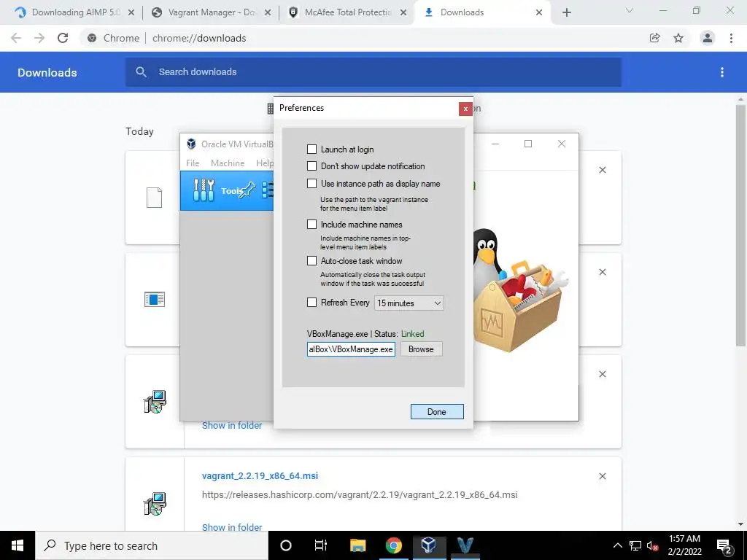Bookmark this page with the star icon

(x=678, y=38)
